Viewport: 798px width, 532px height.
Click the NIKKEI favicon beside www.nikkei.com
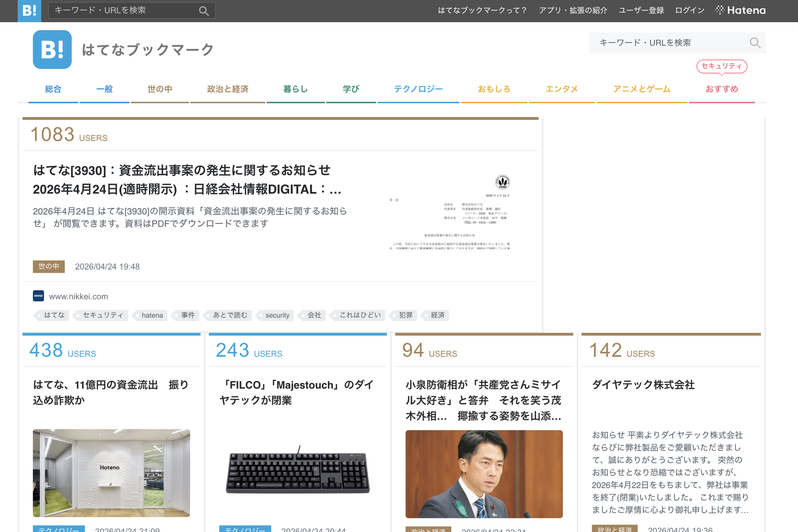click(38, 296)
